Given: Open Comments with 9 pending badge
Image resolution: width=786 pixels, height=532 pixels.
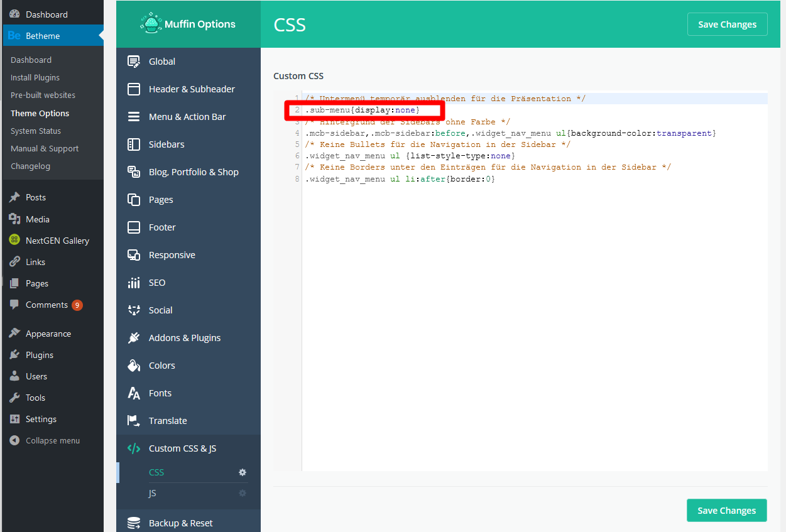Looking at the screenshot, I should [53, 305].
